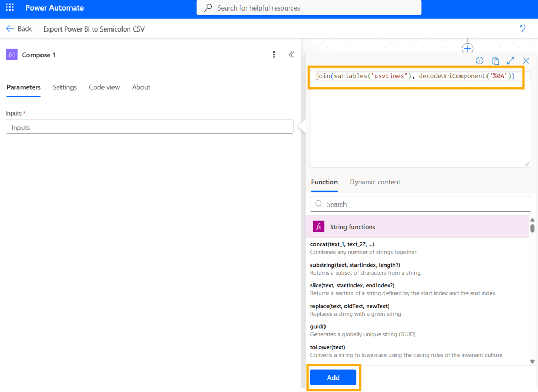Open the Compose 1 action info tooltip
Viewport: 538px width, 392px height.
click(x=480, y=60)
